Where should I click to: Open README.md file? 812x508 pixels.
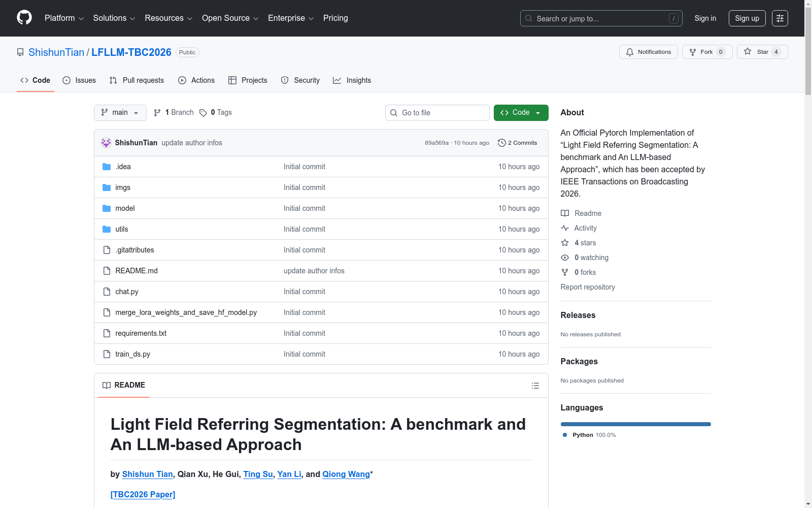pos(137,271)
